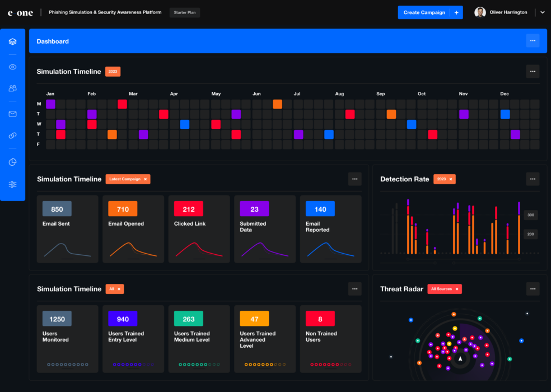Open Threat Radar panel options menu
The width and height of the screenshot is (551, 392).
click(x=533, y=289)
